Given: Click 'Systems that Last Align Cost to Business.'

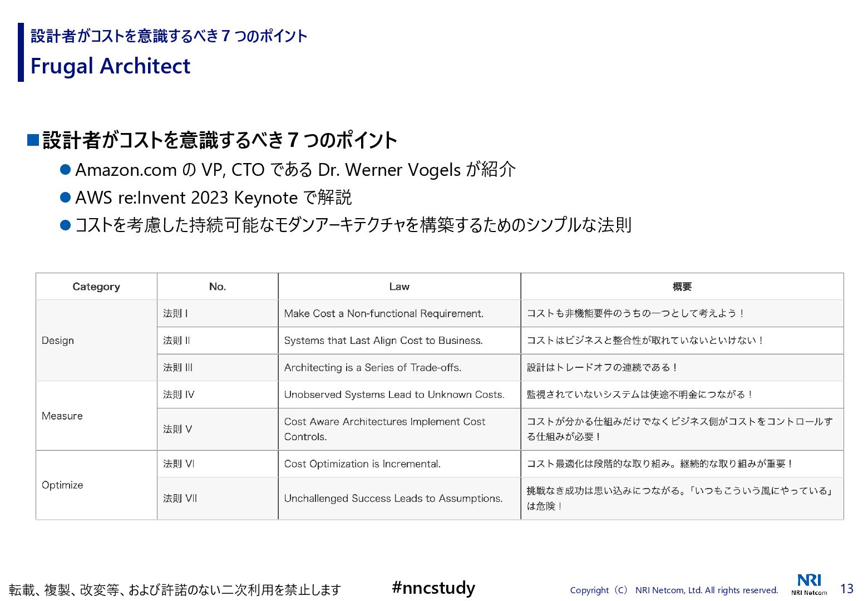Looking at the screenshot, I should tap(383, 341).
